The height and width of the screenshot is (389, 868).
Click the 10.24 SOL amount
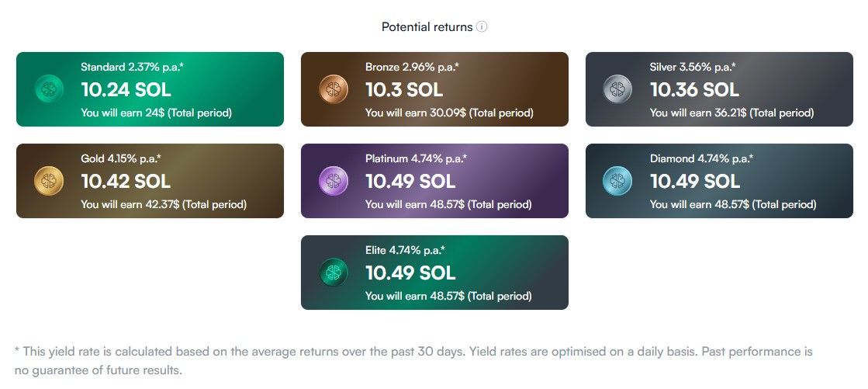[126, 90]
